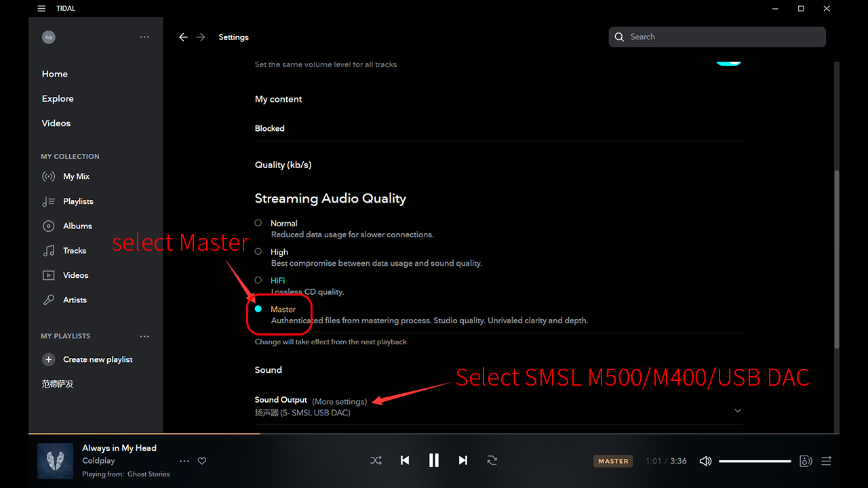Skip to the previous track

[x=405, y=461]
